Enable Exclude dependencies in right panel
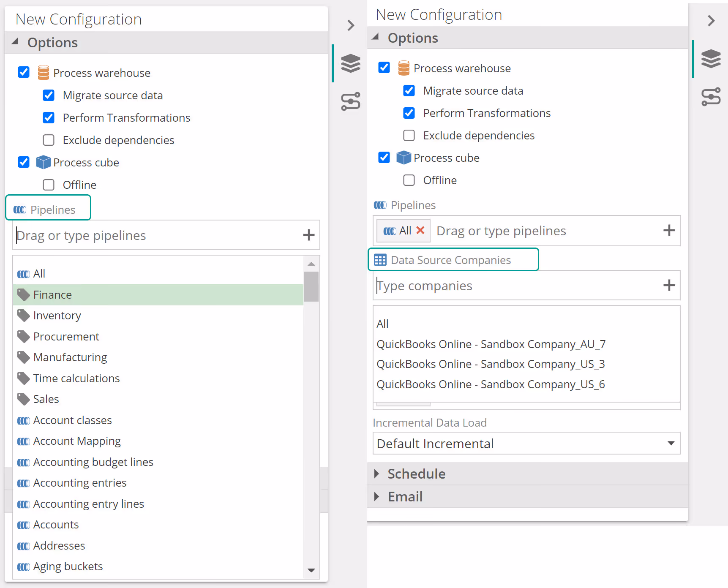 [x=409, y=136]
